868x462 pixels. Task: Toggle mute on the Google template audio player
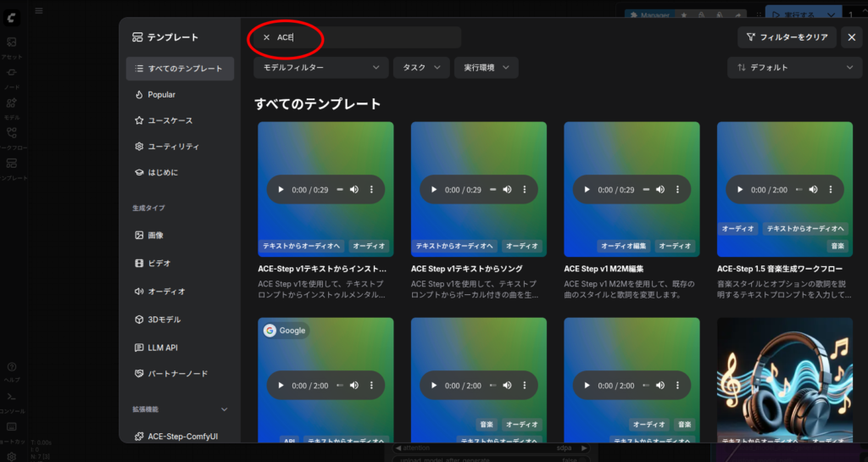(x=354, y=386)
